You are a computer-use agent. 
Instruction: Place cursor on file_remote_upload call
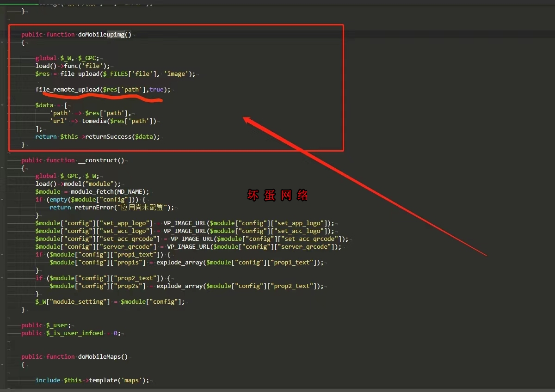click(x=68, y=89)
